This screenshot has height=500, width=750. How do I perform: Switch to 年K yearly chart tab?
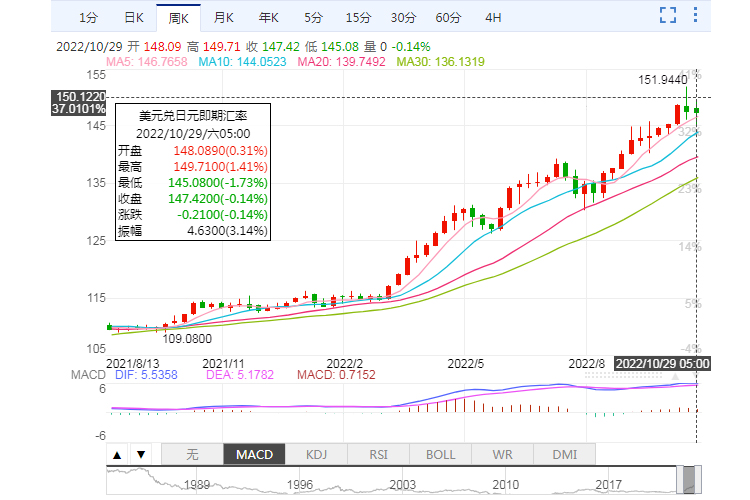pyautogui.click(x=268, y=18)
